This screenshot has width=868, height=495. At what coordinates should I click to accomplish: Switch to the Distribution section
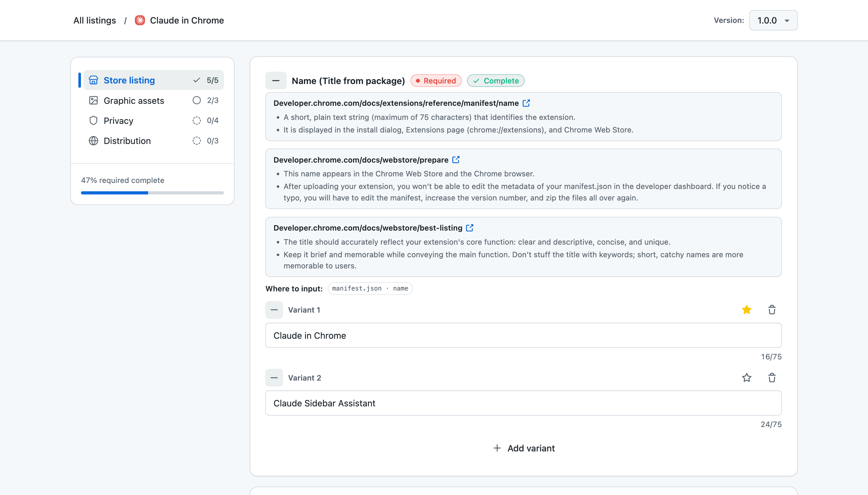coord(154,141)
